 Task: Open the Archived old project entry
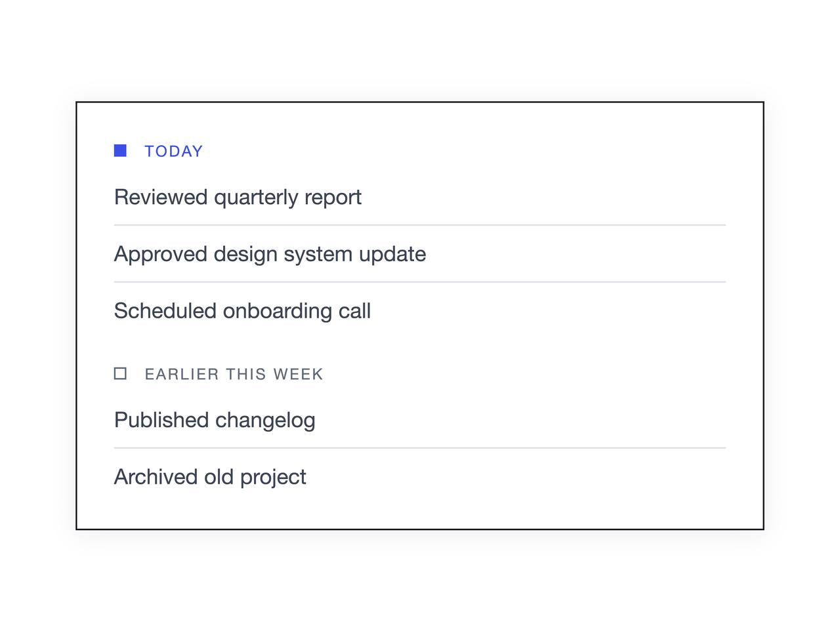point(420,476)
